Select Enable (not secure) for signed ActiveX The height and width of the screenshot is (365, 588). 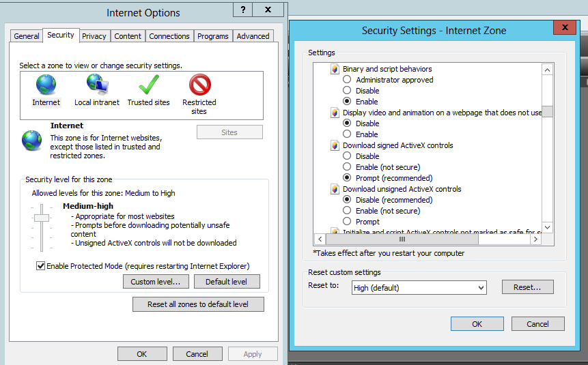[x=347, y=167]
